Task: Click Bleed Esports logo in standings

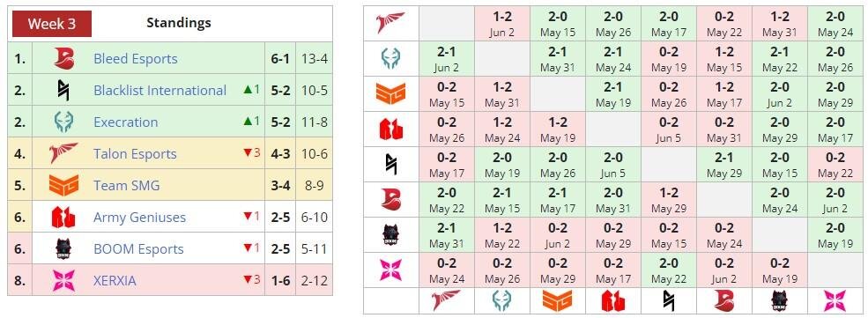Action: [63, 59]
